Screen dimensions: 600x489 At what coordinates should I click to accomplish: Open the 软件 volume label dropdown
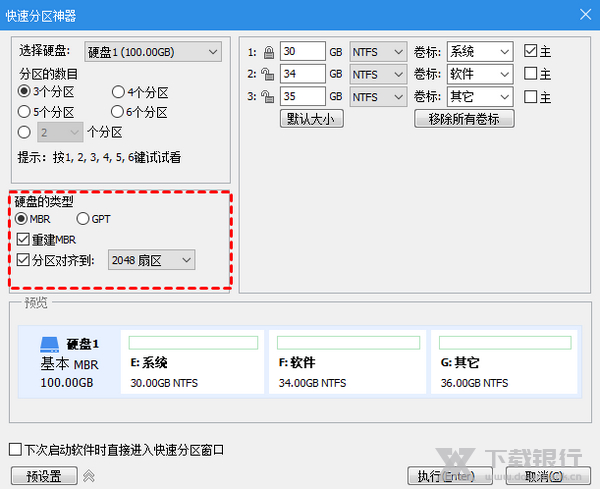coord(480,74)
